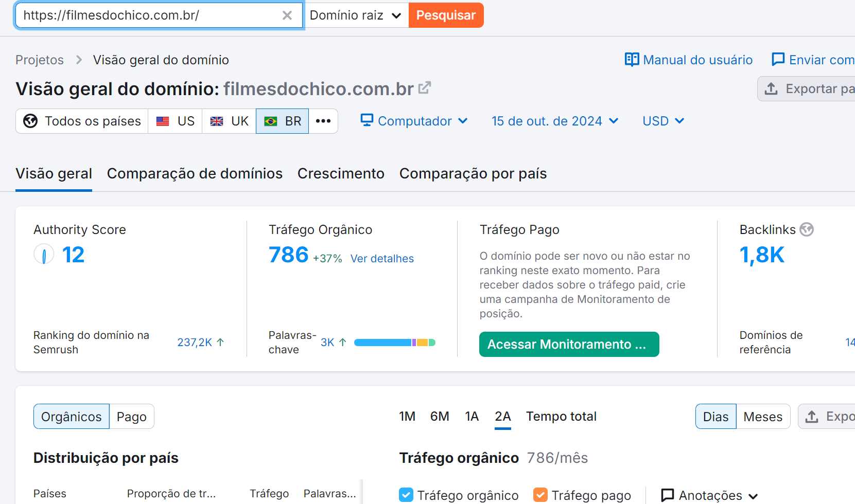Viewport: 855px width, 504px height.
Task: Open the USD currency dropdown
Action: 663,121
